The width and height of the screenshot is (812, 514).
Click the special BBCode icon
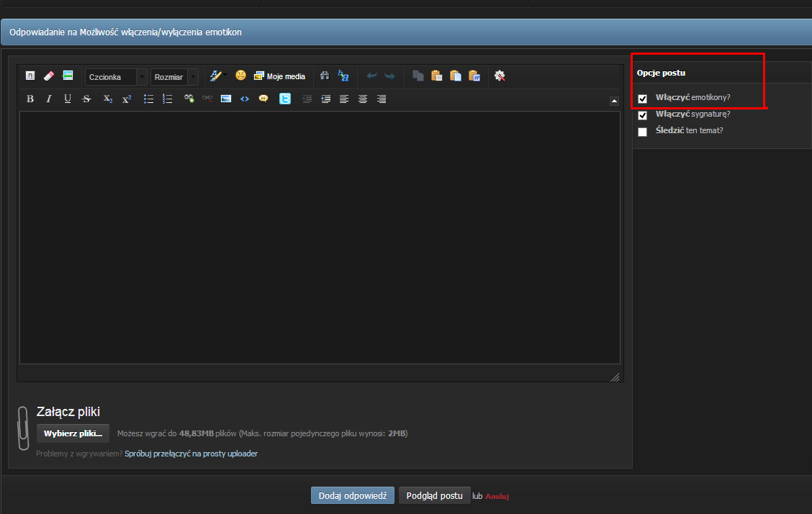point(68,76)
